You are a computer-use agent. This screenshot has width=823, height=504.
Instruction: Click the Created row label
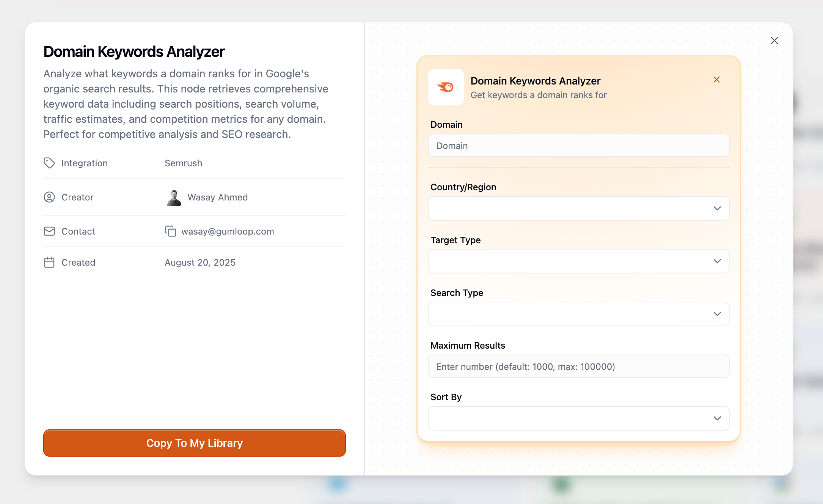point(78,263)
